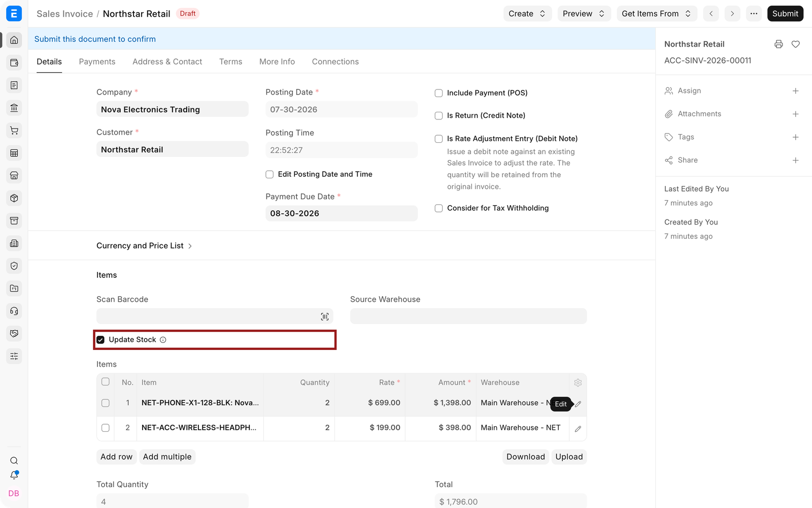The width and height of the screenshot is (812, 508).
Task: Open search via magnifier icon in sidebar
Action: [x=14, y=461]
